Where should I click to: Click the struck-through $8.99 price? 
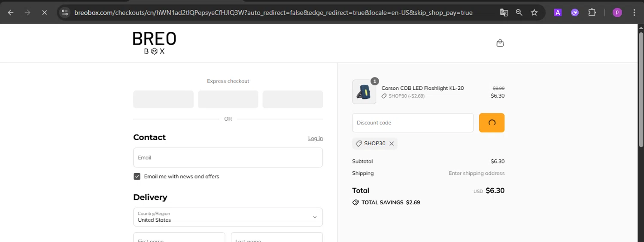click(x=498, y=88)
